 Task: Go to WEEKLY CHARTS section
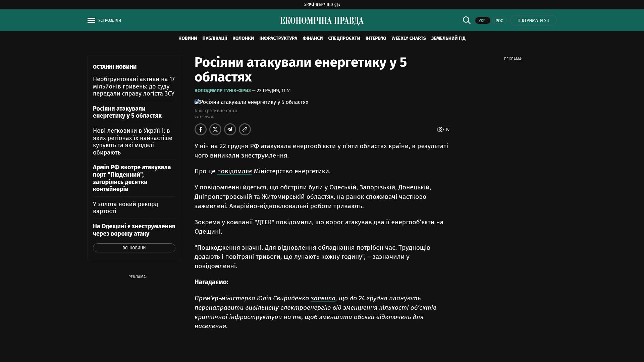pos(408,39)
